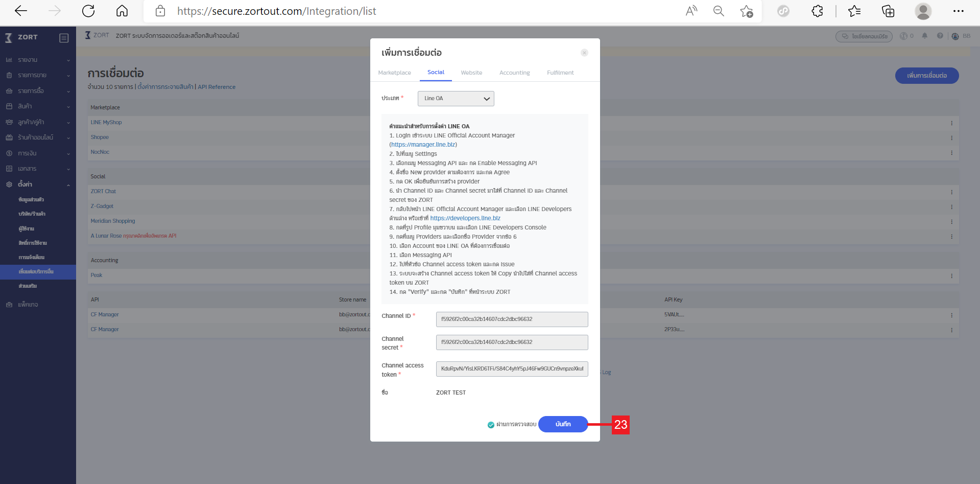This screenshot has height=484, width=980.
Task: Collapse the ตั้งค่า sidebar menu
Action: click(38, 184)
